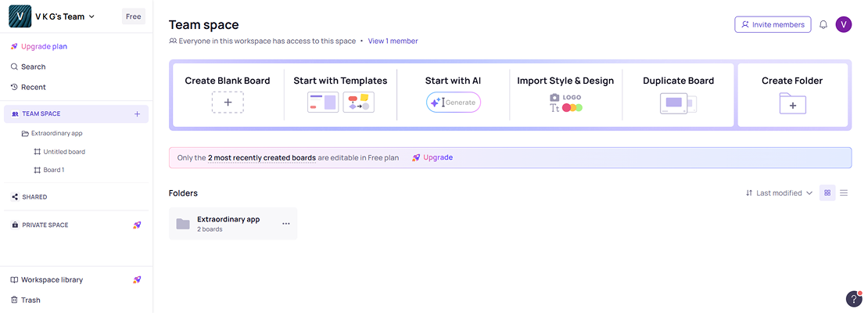This screenshot has width=868, height=313.
Task: Open the help question mark icon
Action: pyautogui.click(x=854, y=300)
